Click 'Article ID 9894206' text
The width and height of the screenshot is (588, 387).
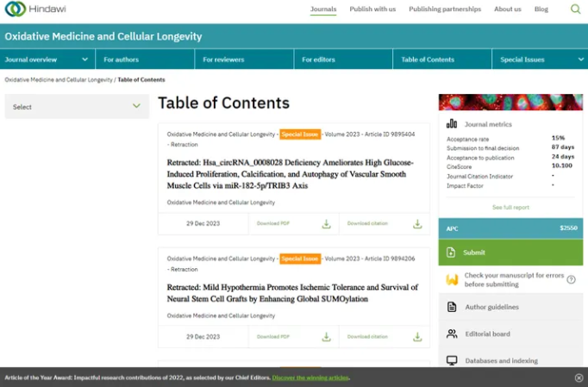point(390,259)
